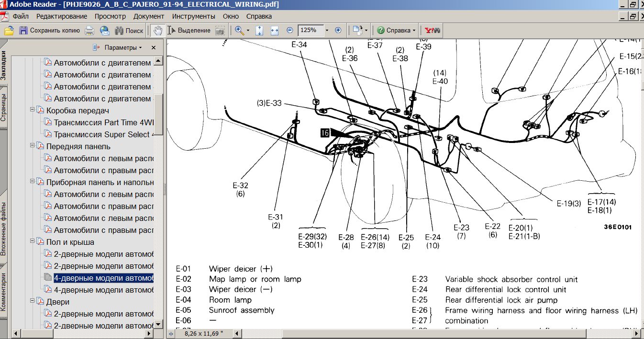Collapse the Пол и крыша bookmark group

(x=33, y=241)
